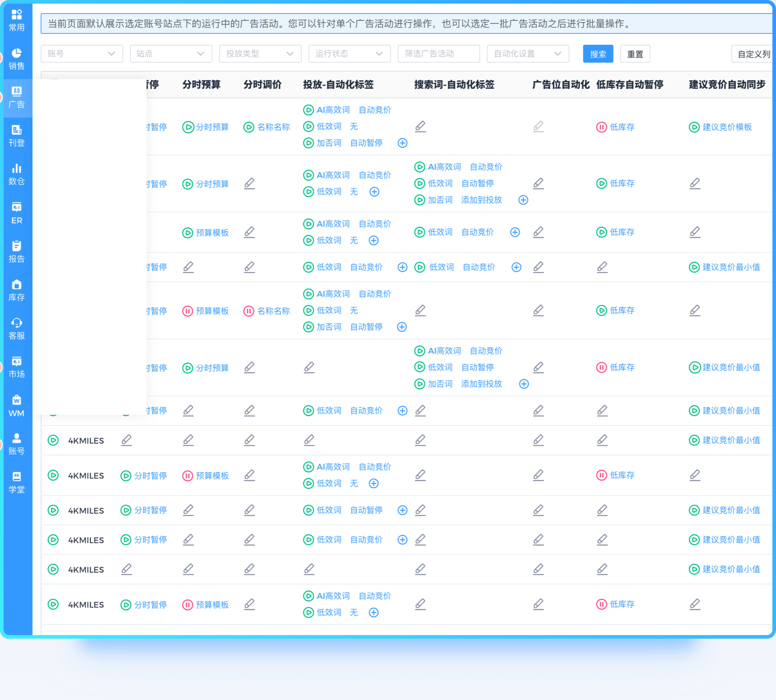Add tag after last row 低效词 无
776x700 pixels.
(x=374, y=612)
